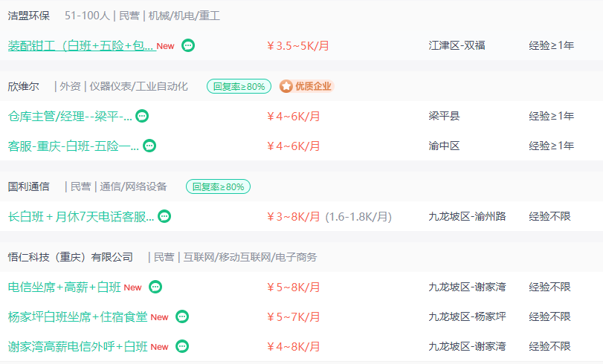Click chat bubble next to 客服-重庆-白班 listing

pos(149,146)
